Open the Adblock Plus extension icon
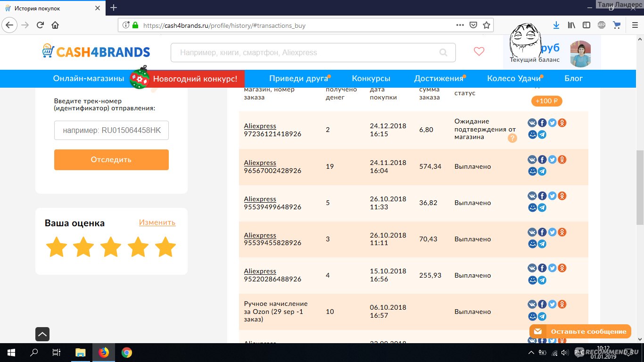 601,25
